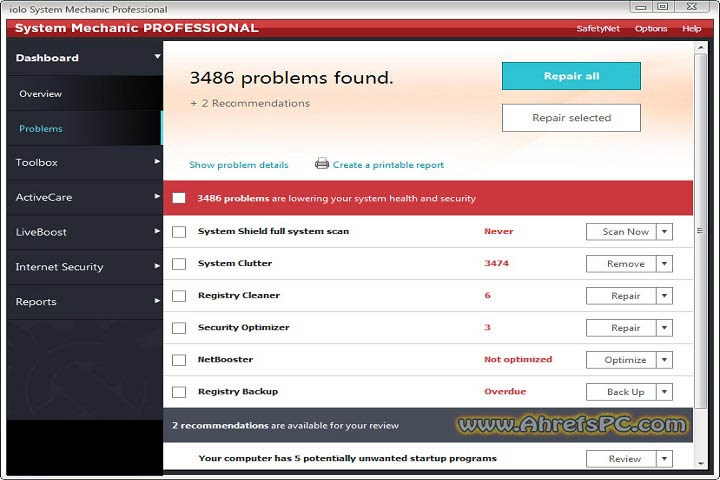Open the Remove dropdown arrow

click(x=664, y=264)
